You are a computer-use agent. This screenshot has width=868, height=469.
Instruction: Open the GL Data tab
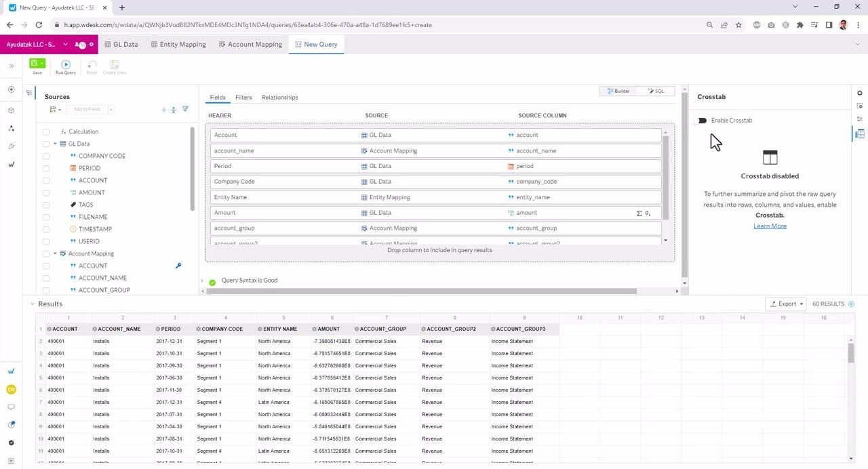121,45
